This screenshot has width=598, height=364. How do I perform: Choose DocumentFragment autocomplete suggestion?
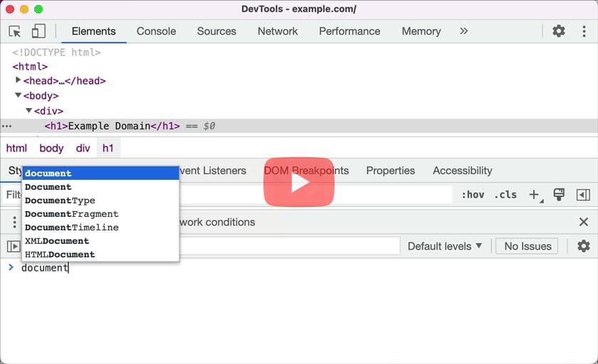coord(100,214)
